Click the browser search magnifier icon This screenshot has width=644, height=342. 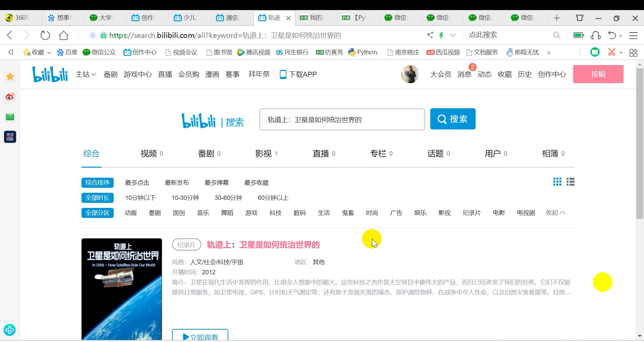pos(556,35)
